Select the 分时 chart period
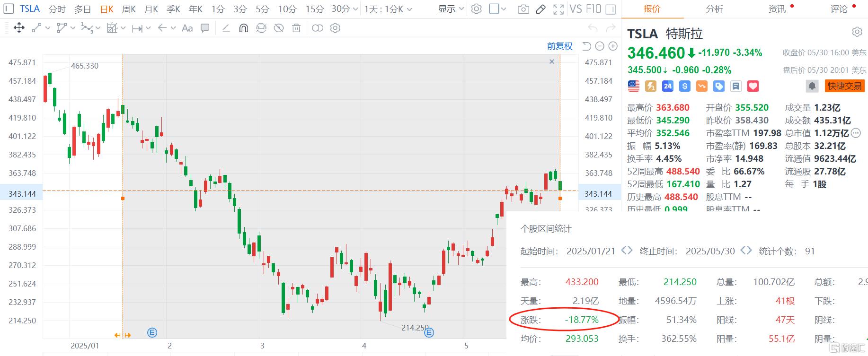 [57, 9]
